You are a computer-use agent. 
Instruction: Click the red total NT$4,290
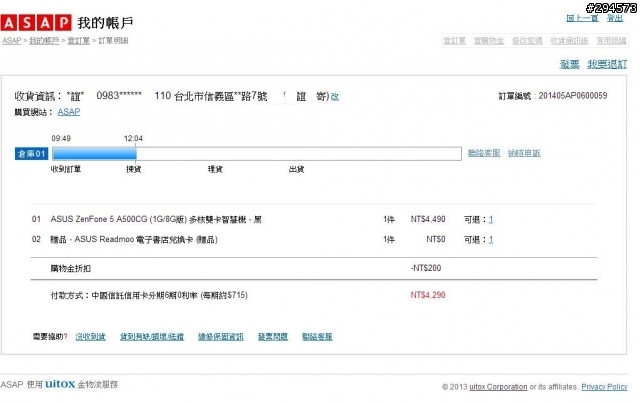[x=428, y=295]
